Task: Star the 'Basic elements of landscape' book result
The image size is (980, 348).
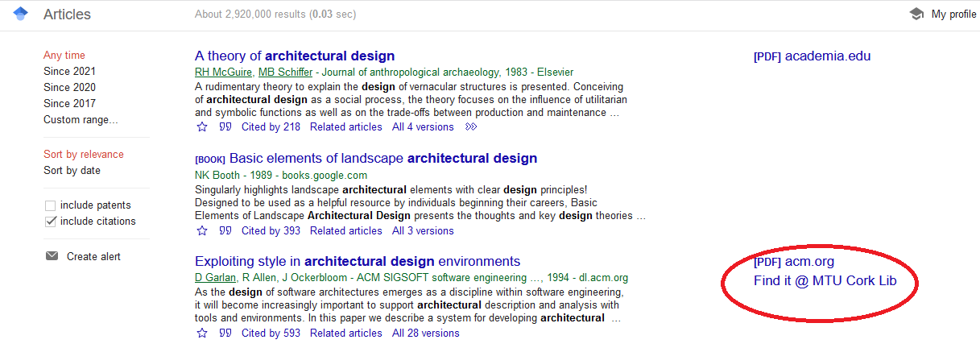Action: coord(202,230)
